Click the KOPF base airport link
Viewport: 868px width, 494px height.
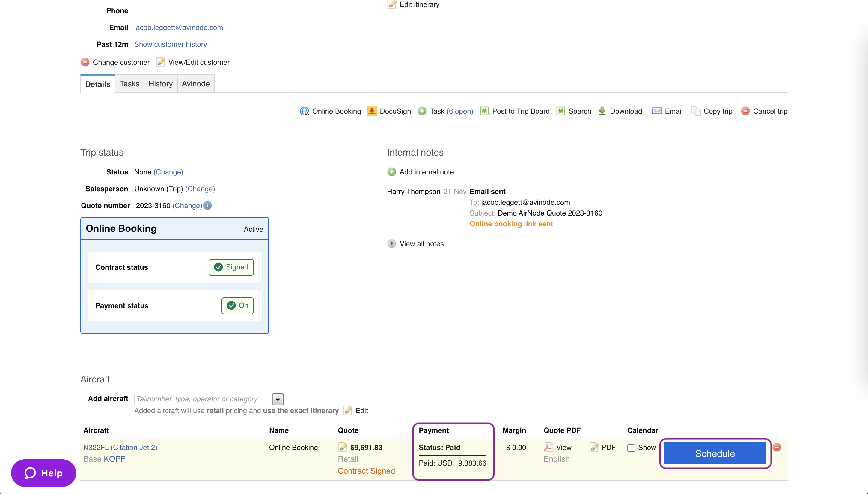pos(115,459)
